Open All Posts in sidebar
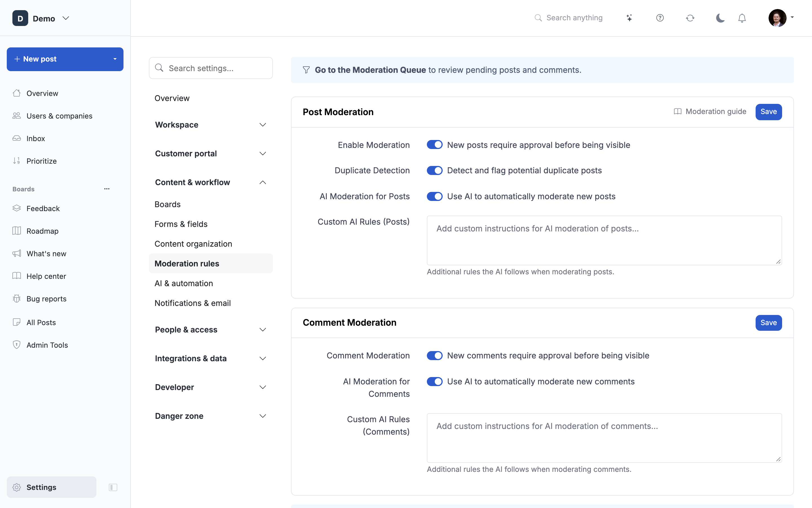Image resolution: width=812 pixels, height=508 pixels. 41,322
